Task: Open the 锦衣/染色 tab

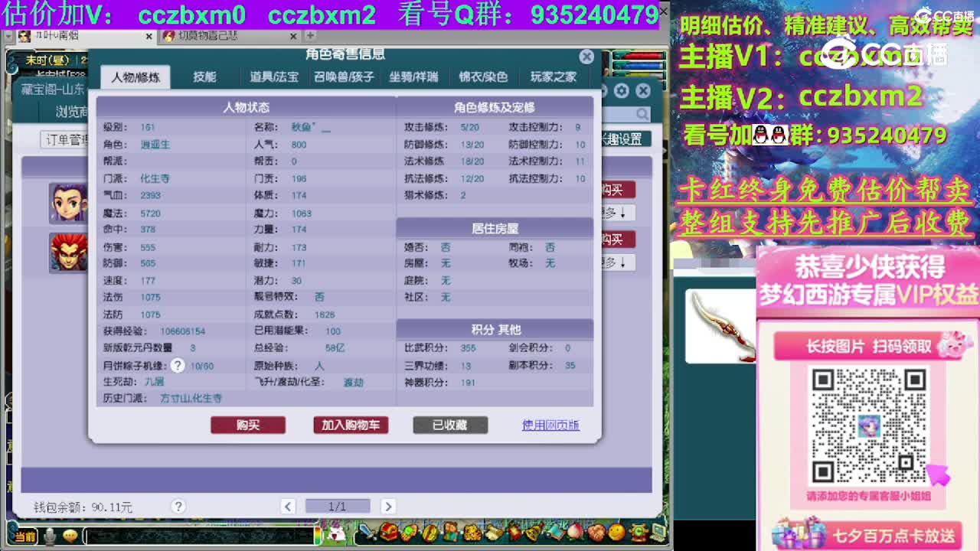Action: coord(483,77)
